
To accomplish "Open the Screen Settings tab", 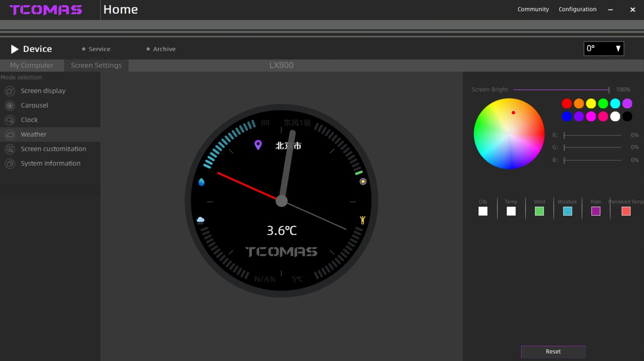I will pos(96,65).
